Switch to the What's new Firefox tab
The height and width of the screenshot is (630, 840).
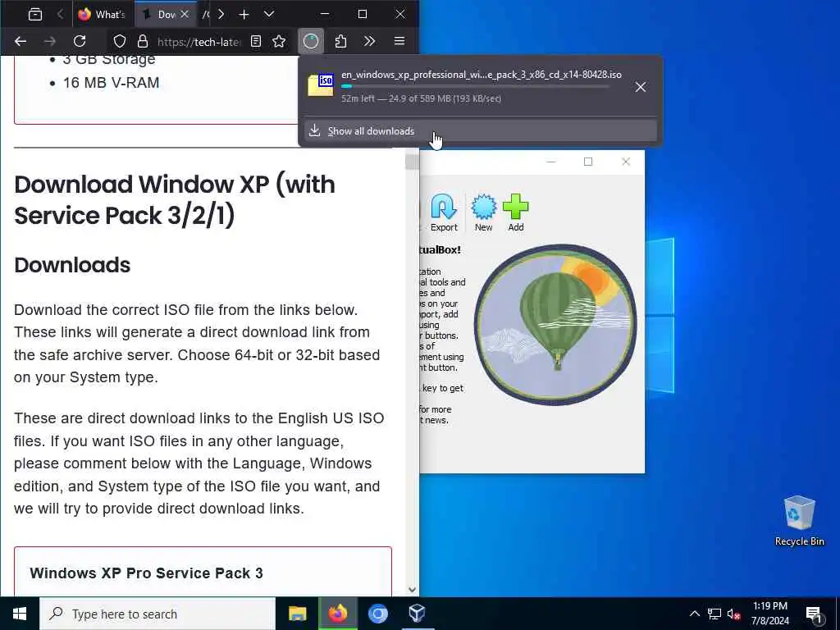[101, 15]
